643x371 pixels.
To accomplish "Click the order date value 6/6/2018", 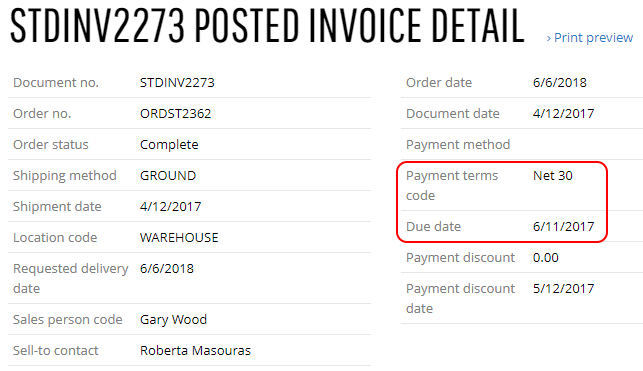I will 560,83.
